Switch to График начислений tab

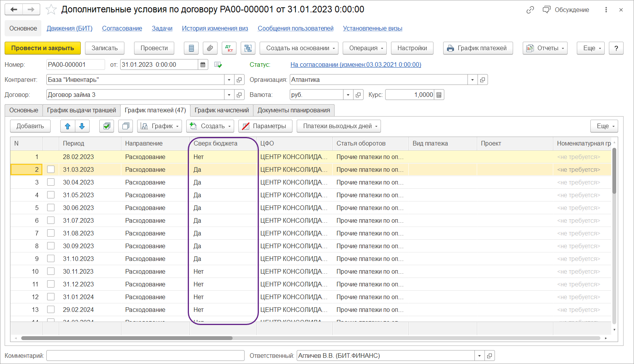click(x=222, y=110)
